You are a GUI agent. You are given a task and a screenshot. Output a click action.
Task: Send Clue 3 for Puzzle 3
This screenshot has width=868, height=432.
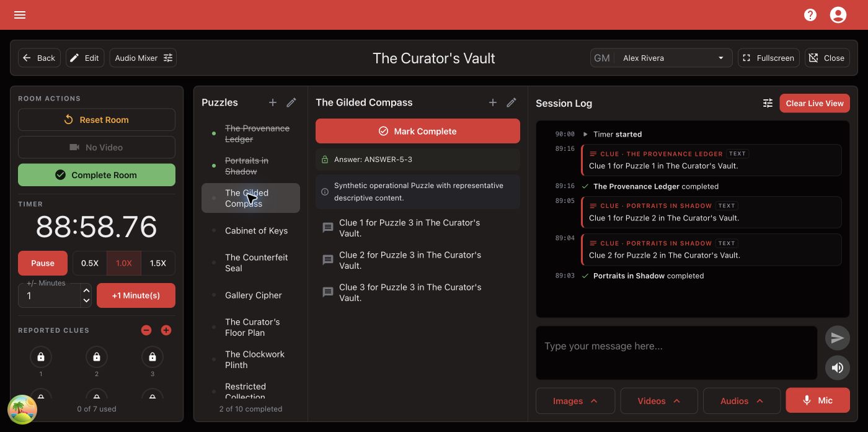click(418, 292)
